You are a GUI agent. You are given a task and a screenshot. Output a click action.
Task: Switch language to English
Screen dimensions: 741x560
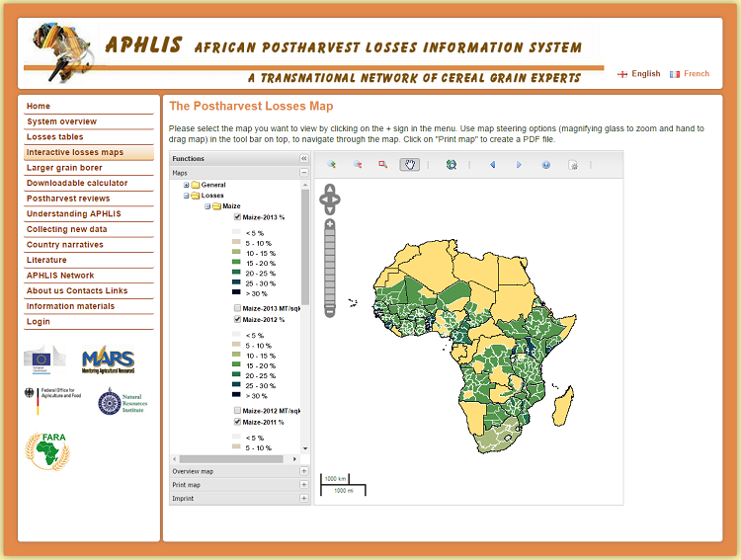click(x=645, y=74)
